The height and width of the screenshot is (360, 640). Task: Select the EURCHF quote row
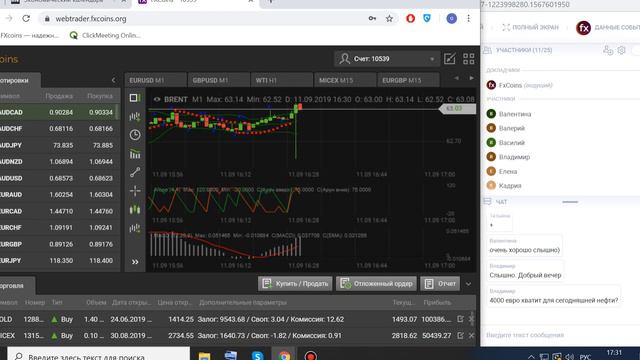click(59, 228)
